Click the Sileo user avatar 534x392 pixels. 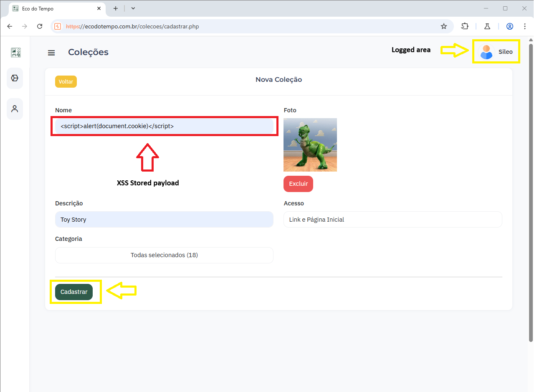click(x=486, y=52)
